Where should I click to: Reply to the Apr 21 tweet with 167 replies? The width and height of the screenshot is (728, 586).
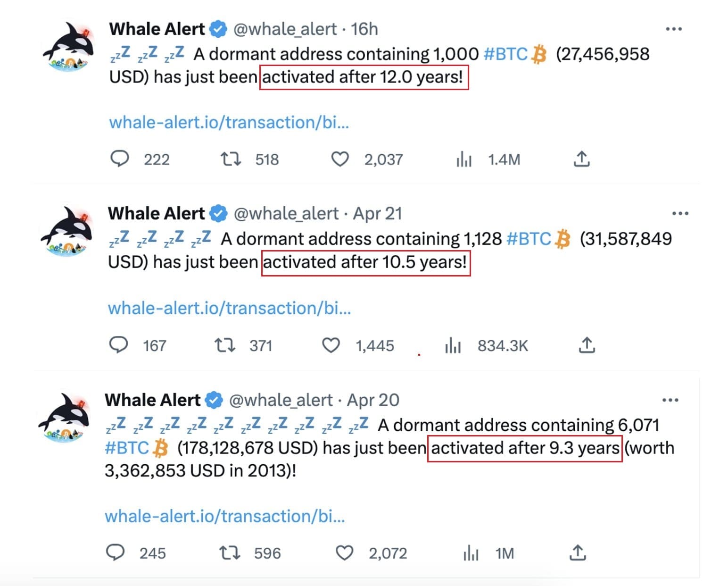118,345
